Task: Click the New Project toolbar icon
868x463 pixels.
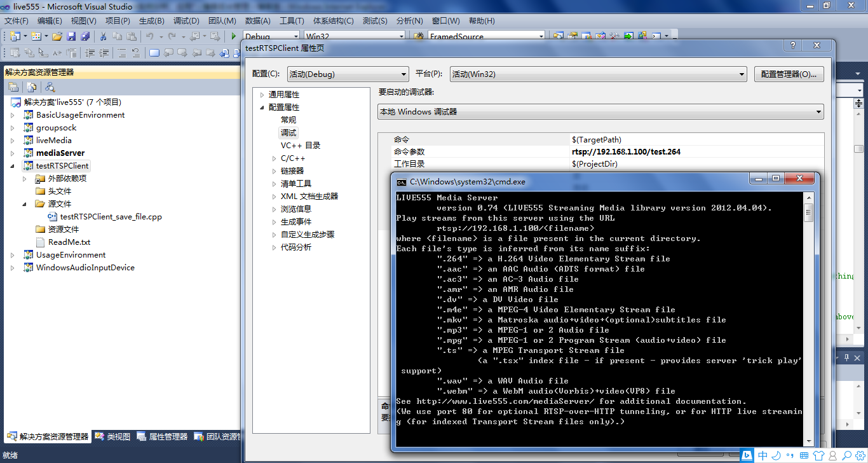Action: pos(15,36)
